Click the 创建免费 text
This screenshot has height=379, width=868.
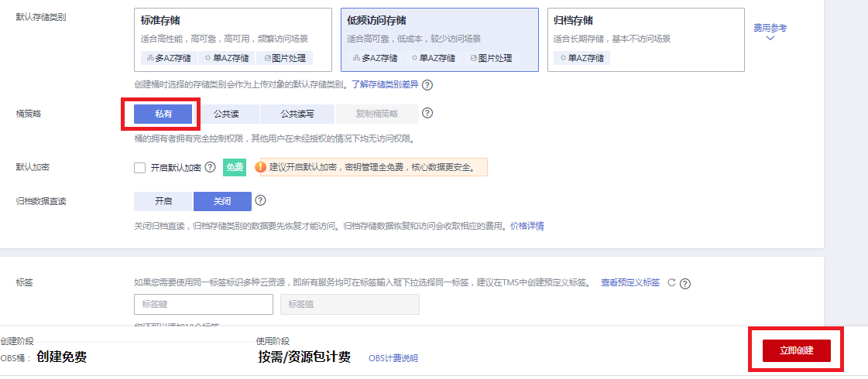coord(61,357)
